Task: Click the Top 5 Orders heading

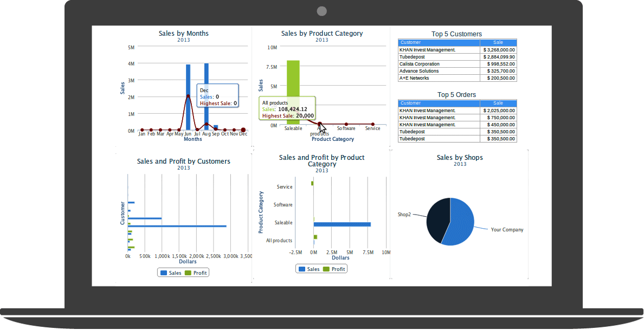Action: (x=457, y=95)
